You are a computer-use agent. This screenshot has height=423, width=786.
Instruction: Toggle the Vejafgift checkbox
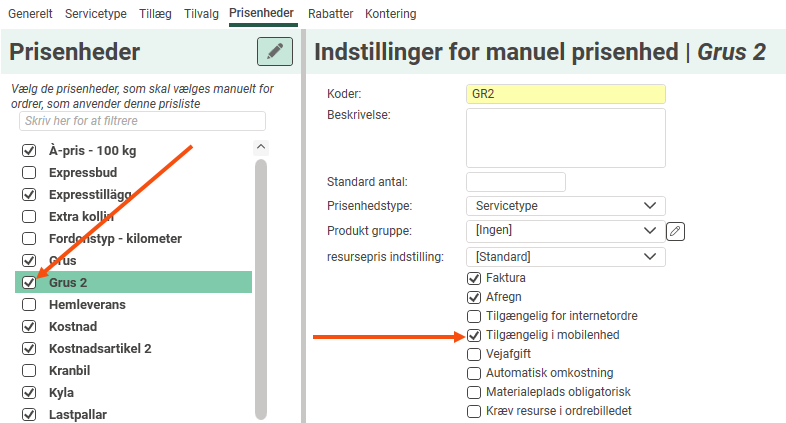tap(474, 354)
